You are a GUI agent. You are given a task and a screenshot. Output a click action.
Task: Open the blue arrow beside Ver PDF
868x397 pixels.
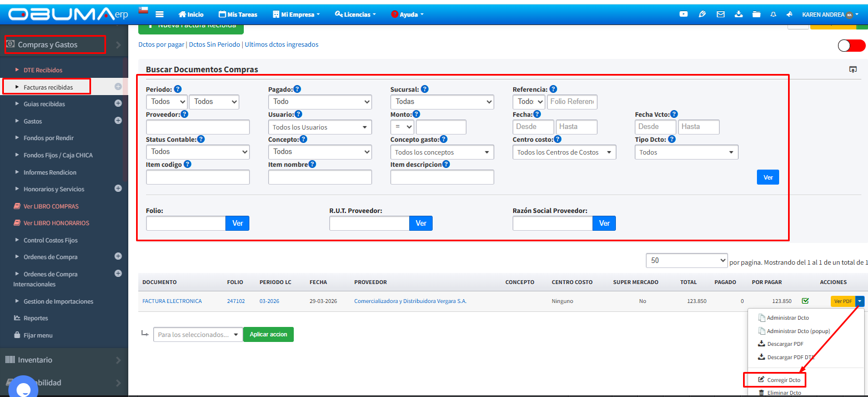[860, 301]
